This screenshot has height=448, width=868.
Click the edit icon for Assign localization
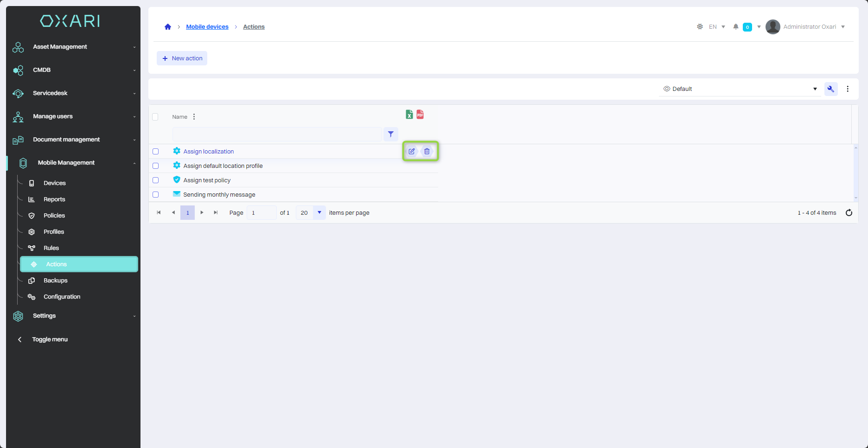pos(411,151)
